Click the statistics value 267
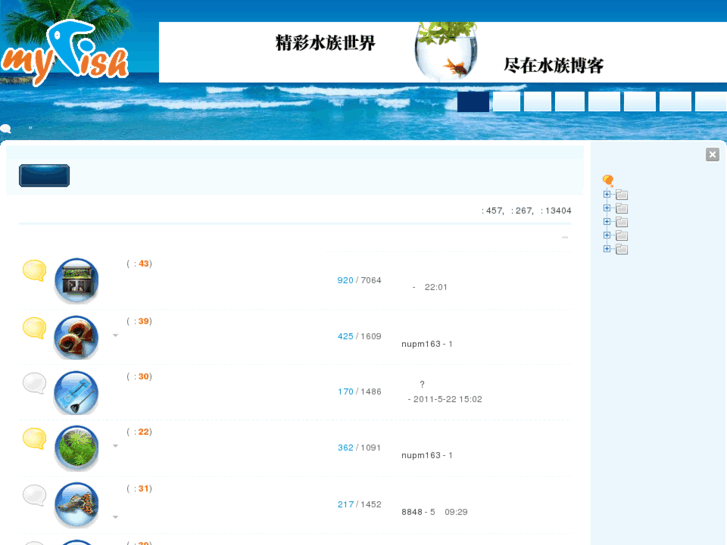 pos(523,211)
